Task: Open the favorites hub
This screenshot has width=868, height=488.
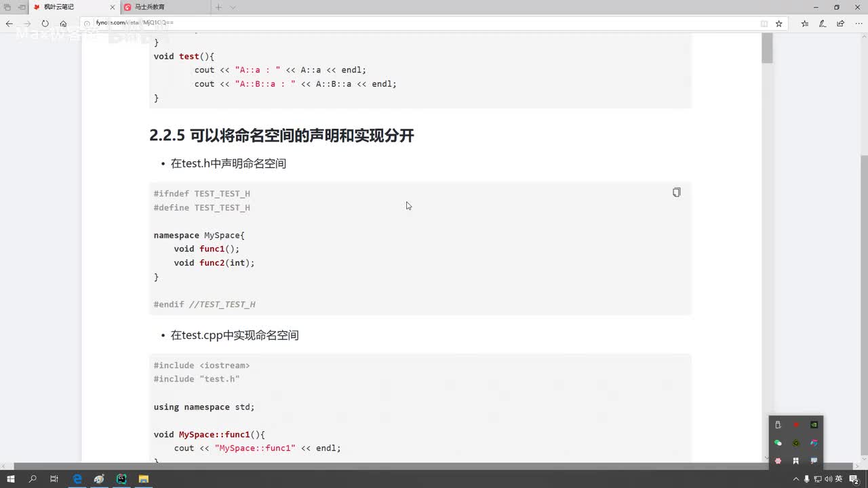Action: [805, 23]
